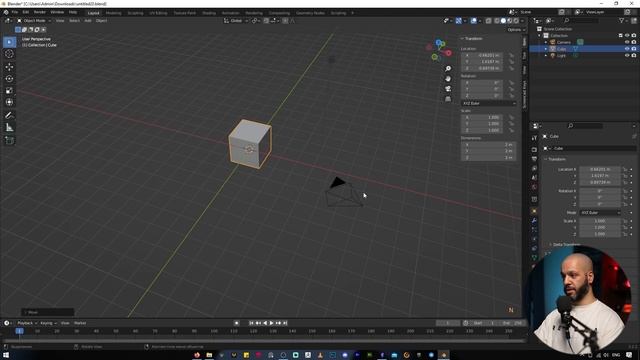
Task: Toggle X-ray mode
Action: click(x=489, y=20)
